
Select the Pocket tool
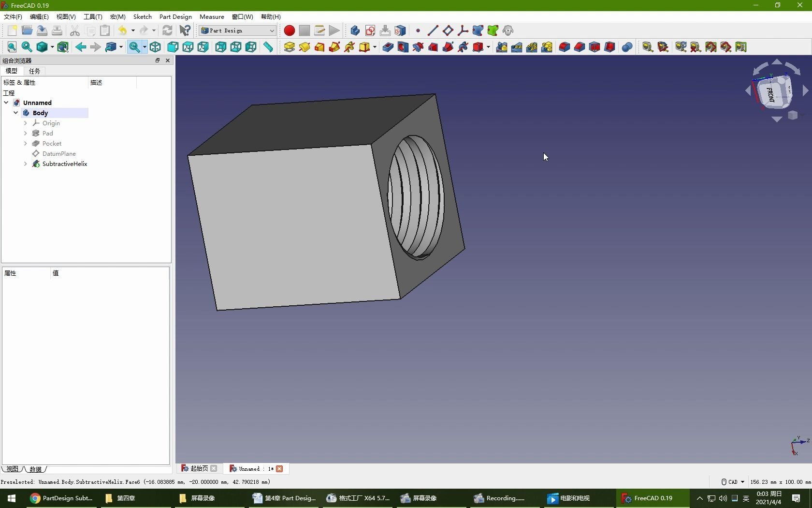(x=387, y=47)
